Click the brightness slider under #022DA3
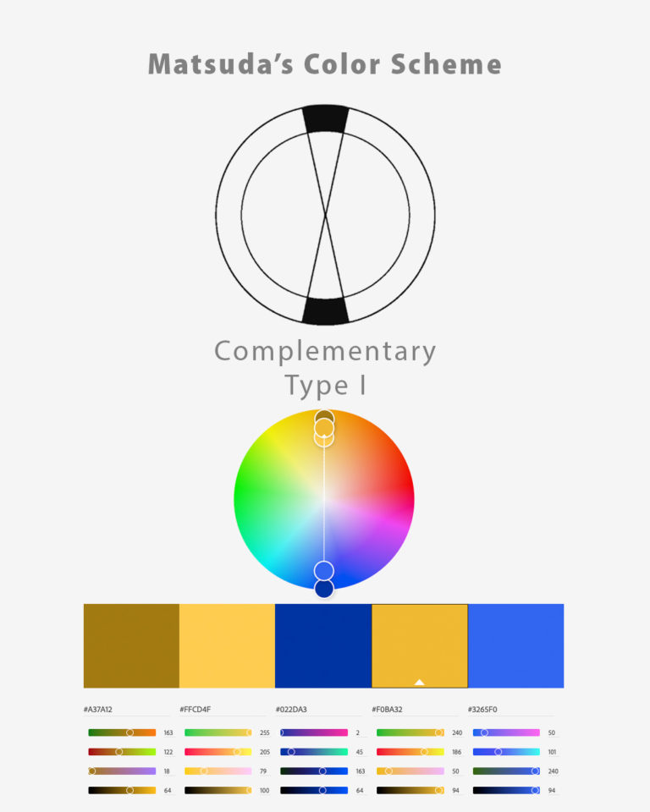 tap(314, 790)
